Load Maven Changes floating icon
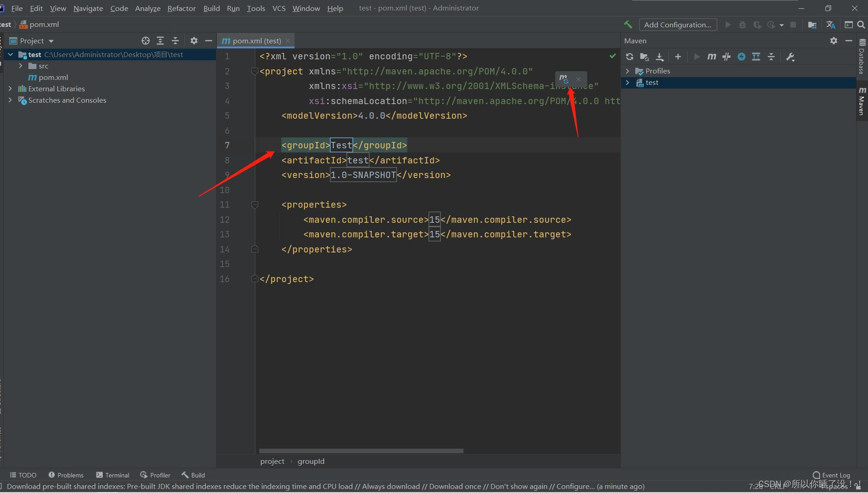Viewport: 868px width, 493px height. pos(564,79)
